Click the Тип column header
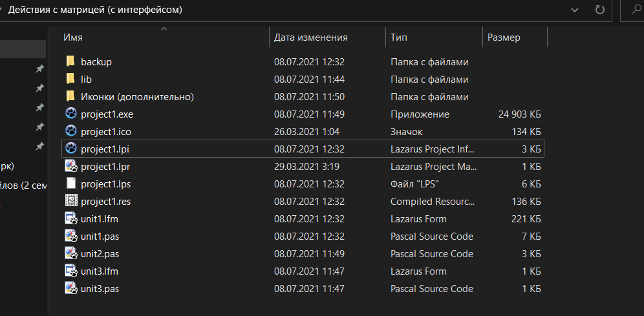 pos(399,37)
